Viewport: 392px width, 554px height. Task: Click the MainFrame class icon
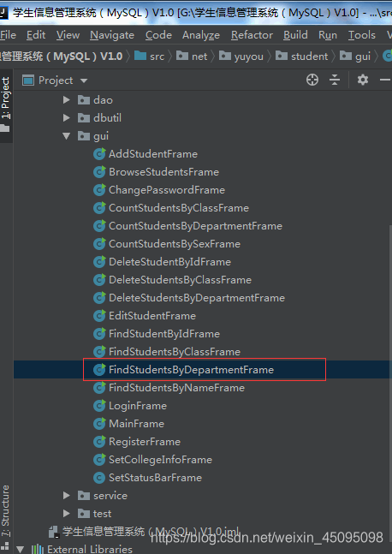pyautogui.click(x=99, y=424)
